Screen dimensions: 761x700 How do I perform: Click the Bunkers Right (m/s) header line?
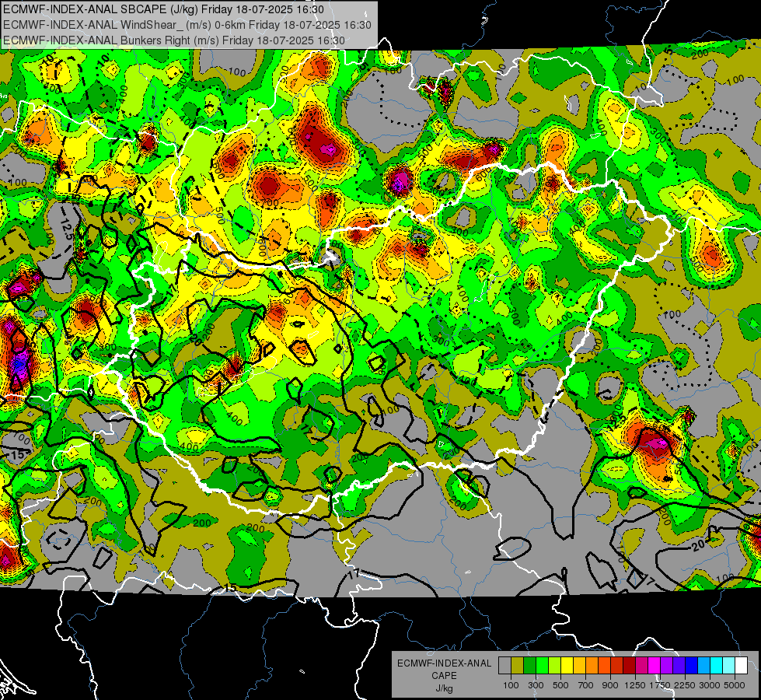tap(174, 40)
